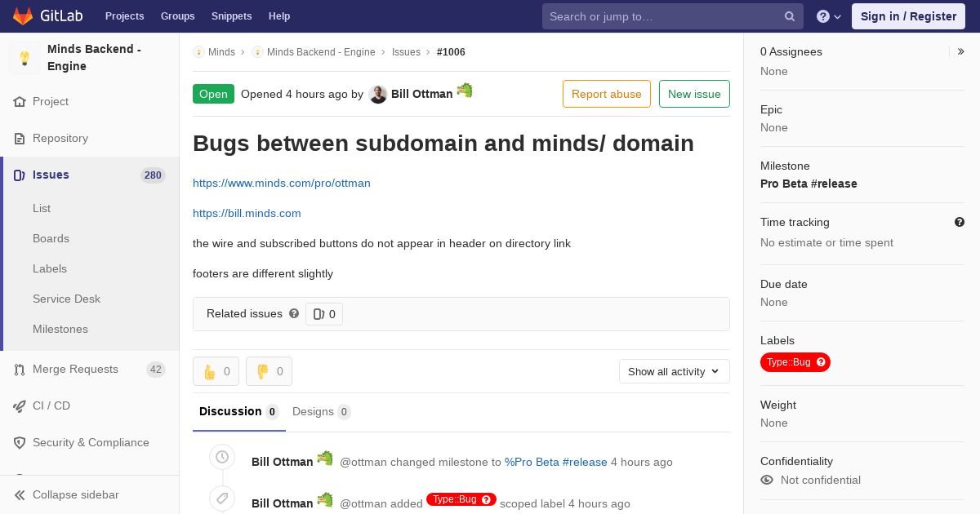Image resolution: width=980 pixels, height=514 pixels.
Task: Open the minds.com/pro/ottman link
Action: (x=282, y=183)
